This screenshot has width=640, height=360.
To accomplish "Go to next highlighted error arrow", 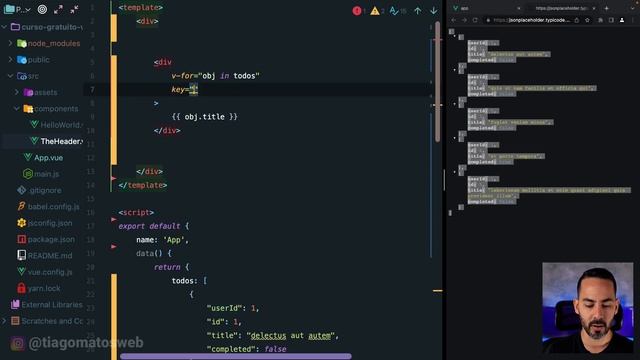I will coord(433,11).
